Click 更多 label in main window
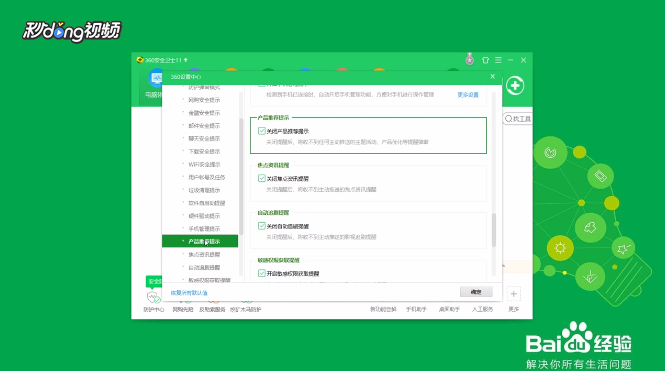The height and width of the screenshot is (371, 665). [514, 310]
